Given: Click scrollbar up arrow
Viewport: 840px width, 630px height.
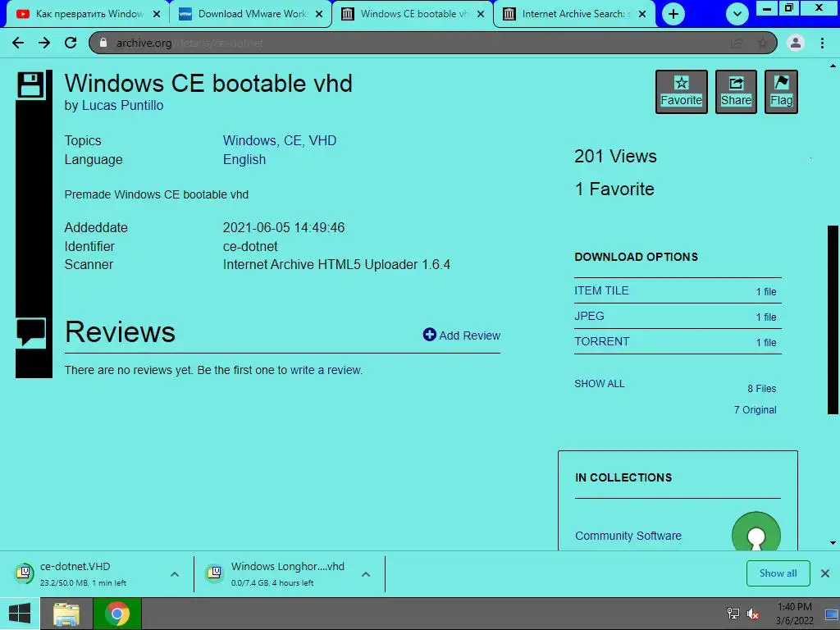Looking at the screenshot, I should tap(833, 66).
